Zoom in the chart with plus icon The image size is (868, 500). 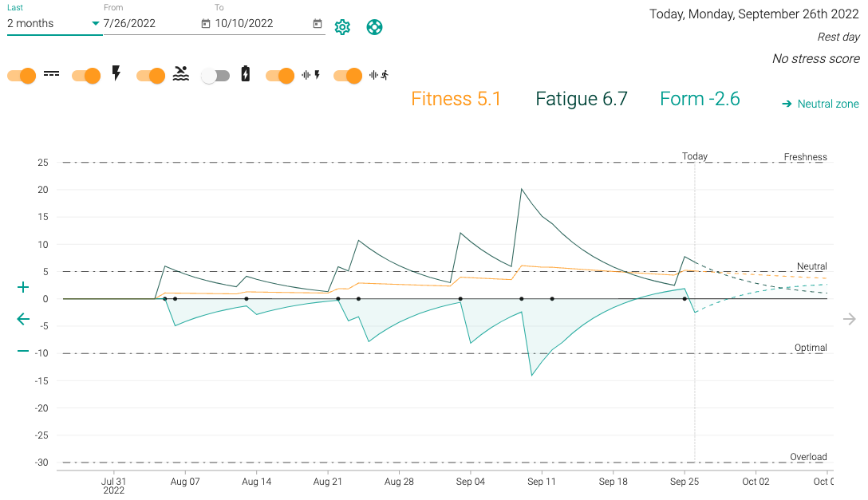coord(23,288)
